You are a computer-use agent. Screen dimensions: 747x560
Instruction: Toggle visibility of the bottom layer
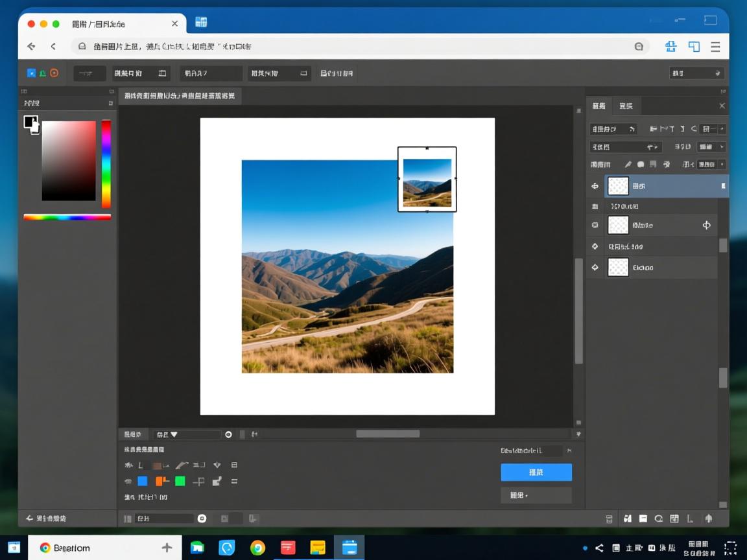tap(595, 267)
